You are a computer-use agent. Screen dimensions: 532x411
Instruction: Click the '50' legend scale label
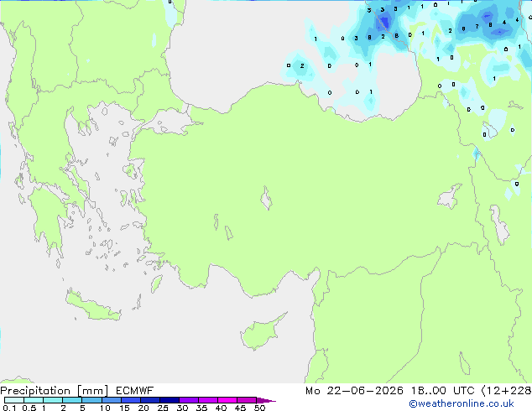pos(259,408)
